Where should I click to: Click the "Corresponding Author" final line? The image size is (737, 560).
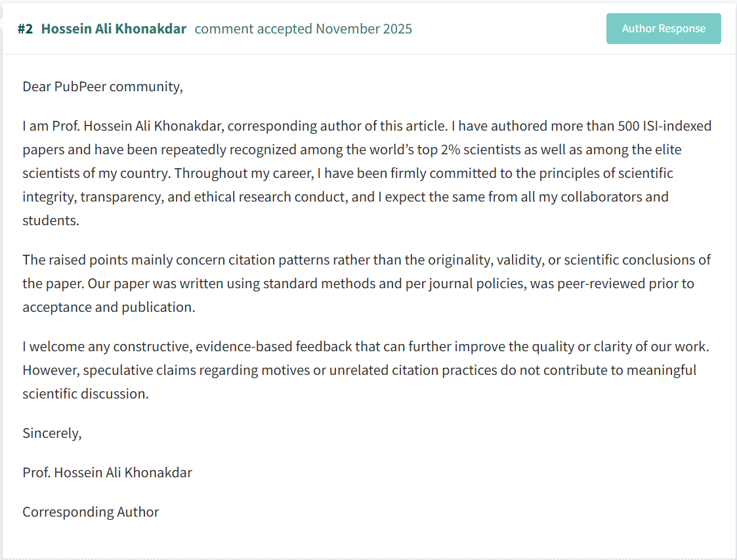[91, 512]
